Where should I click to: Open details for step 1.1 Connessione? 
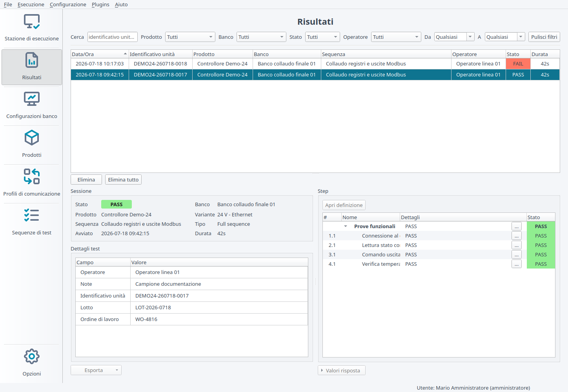click(x=517, y=236)
